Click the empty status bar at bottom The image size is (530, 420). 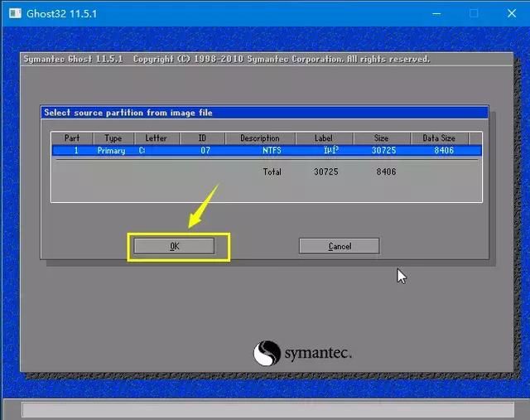point(265,410)
